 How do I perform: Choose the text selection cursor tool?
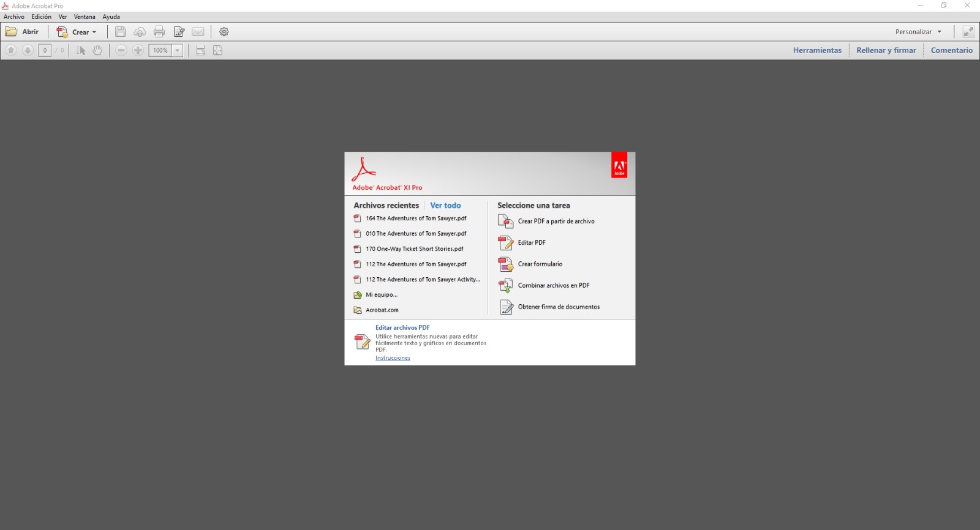pyautogui.click(x=81, y=50)
